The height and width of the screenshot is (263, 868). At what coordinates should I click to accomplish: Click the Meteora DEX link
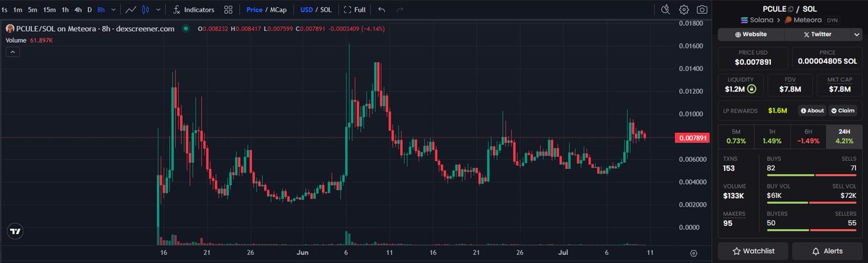[803, 20]
